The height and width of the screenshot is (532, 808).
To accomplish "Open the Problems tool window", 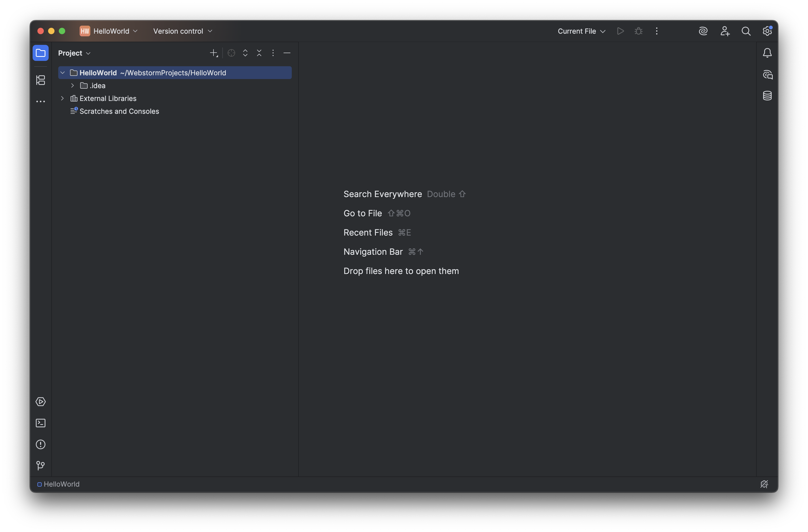I will click(40, 444).
